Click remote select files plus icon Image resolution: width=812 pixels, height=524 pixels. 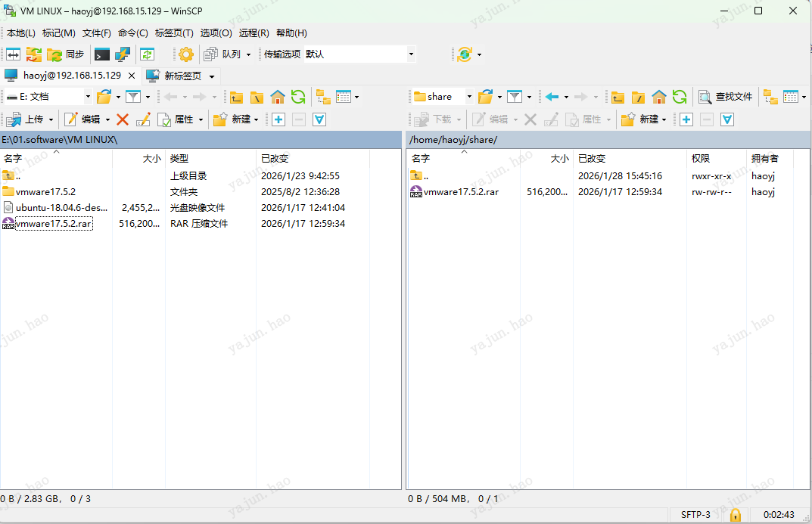coord(686,119)
